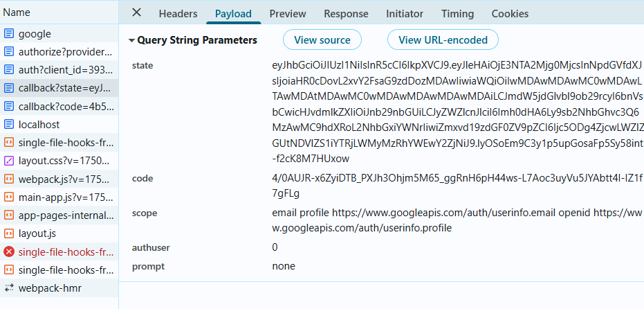Click the red error icon on failed request
This screenshot has height=309, width=644.
[x=8, y=251]
